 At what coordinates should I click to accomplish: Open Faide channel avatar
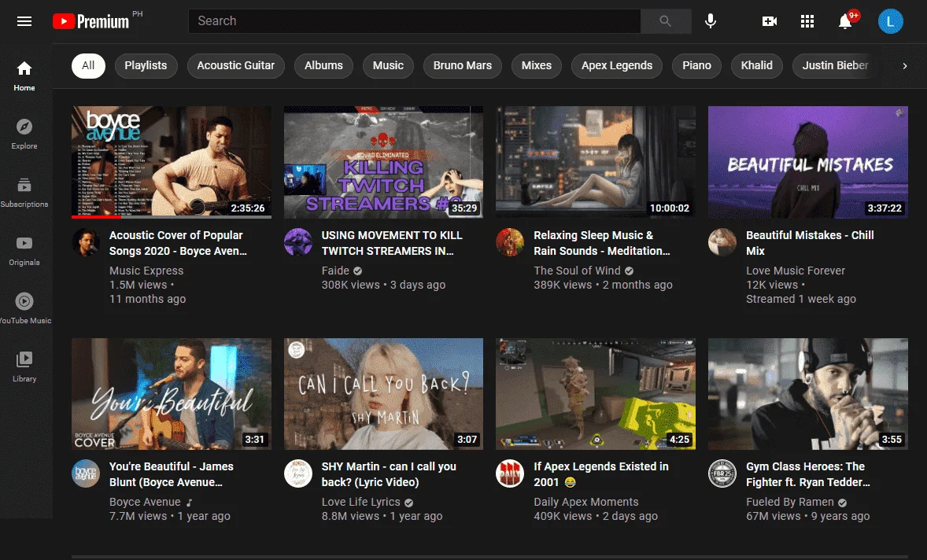(298, 242)
